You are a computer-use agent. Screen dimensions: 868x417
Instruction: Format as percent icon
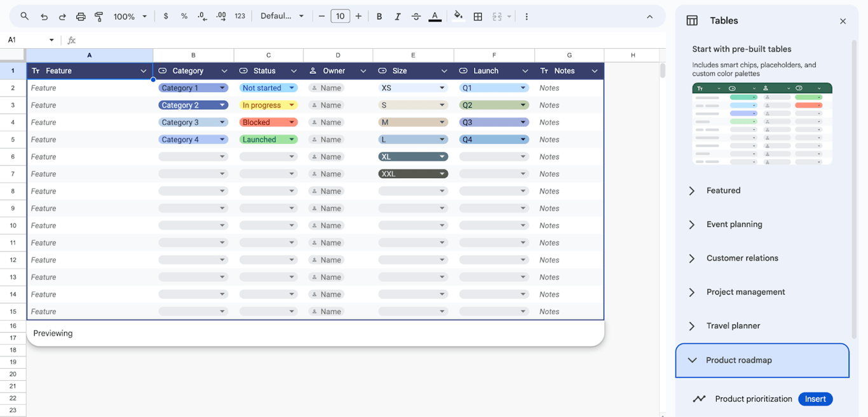[x=184, y=17]
